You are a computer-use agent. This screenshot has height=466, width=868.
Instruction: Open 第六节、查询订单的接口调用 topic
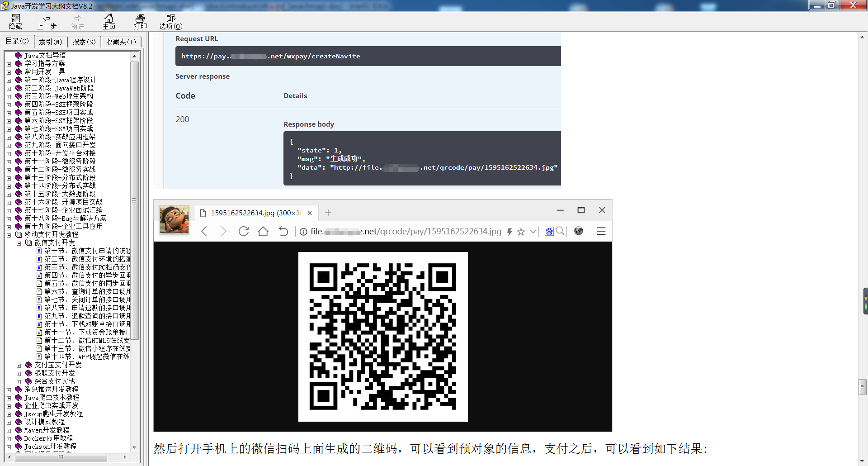coord(87,291)
